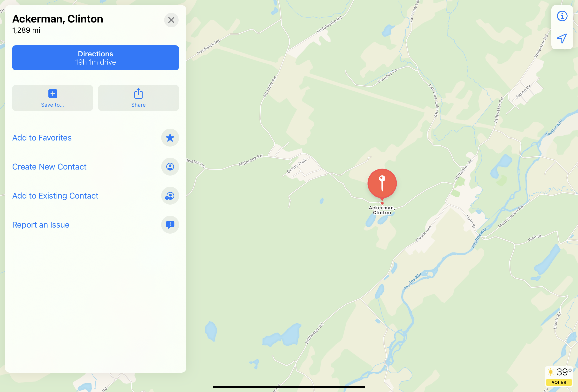The image size is (578, 392).
Task: Tap the home indicator bar
Action: pyautogui.click(x=289, y=387)
